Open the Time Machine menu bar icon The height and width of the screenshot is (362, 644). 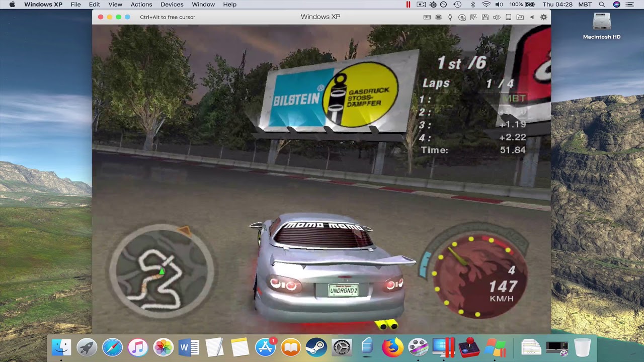[x=457, y=5]
